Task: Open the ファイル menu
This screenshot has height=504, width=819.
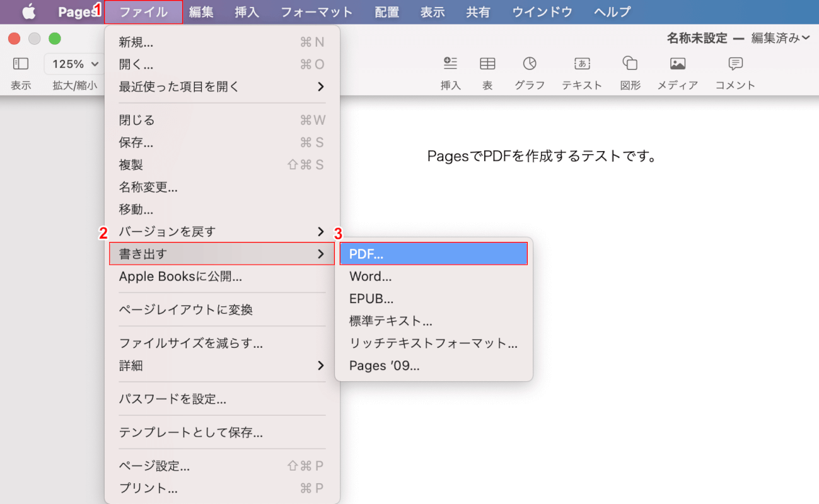Action: tap(144, 12)
